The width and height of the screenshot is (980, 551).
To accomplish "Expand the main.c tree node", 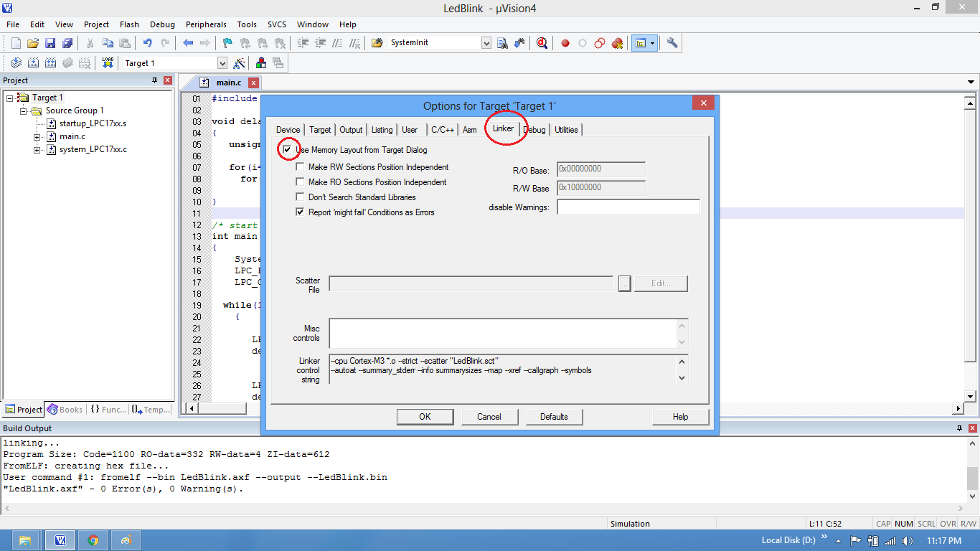I will 37,136.
